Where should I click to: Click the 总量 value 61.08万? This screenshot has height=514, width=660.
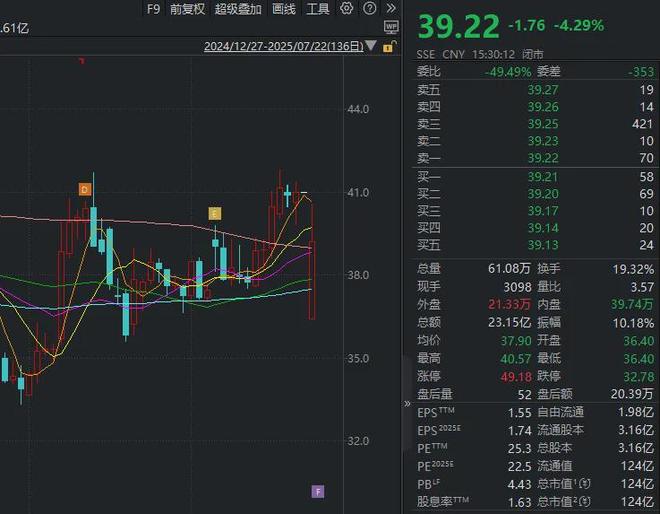[509, 269]
